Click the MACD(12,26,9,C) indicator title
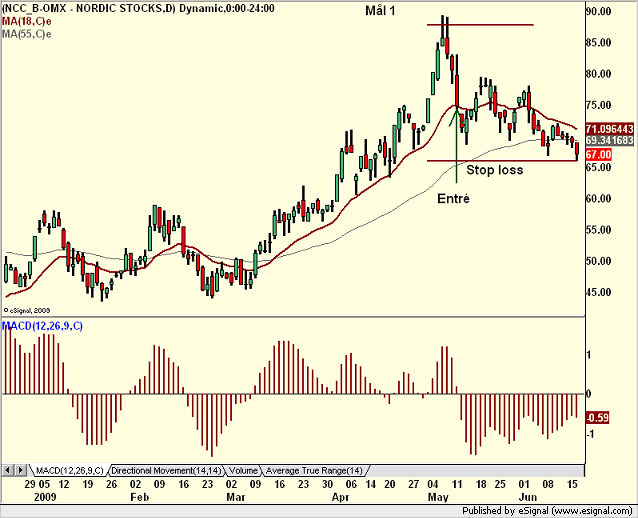 42,326
